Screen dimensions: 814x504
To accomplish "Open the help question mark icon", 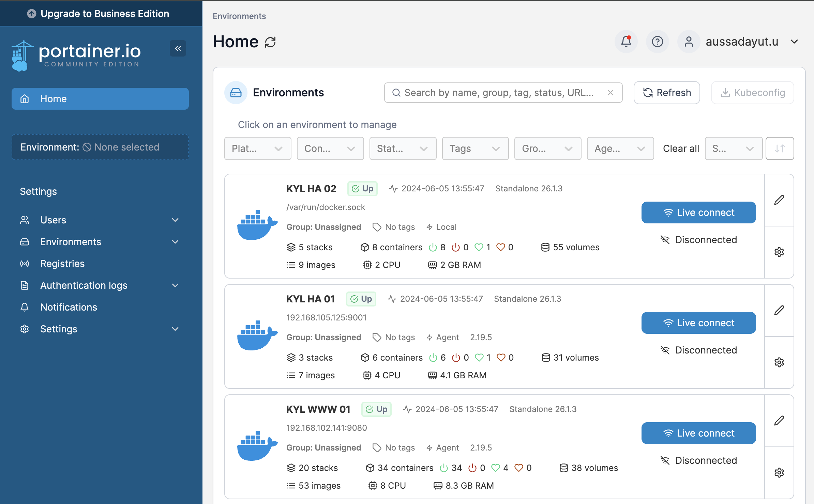I will click(657, 42).
